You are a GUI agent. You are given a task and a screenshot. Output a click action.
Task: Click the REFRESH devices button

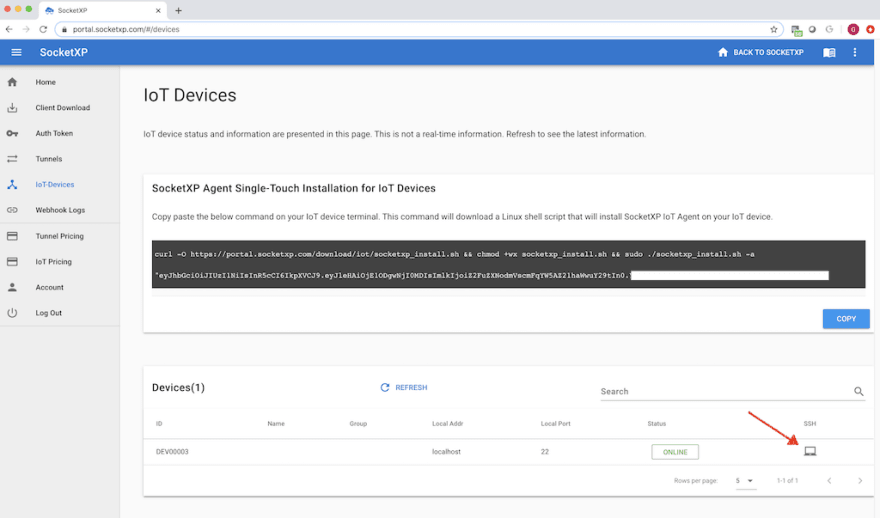click(404, 387)
